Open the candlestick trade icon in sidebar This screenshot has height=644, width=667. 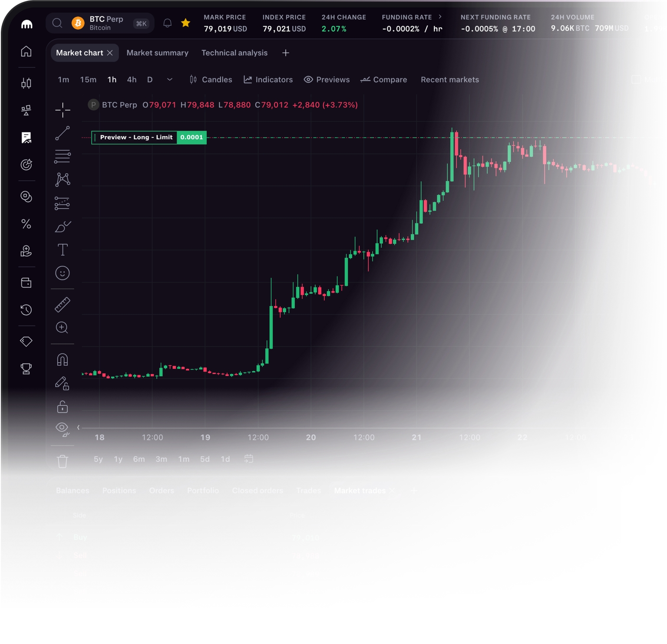26,83
